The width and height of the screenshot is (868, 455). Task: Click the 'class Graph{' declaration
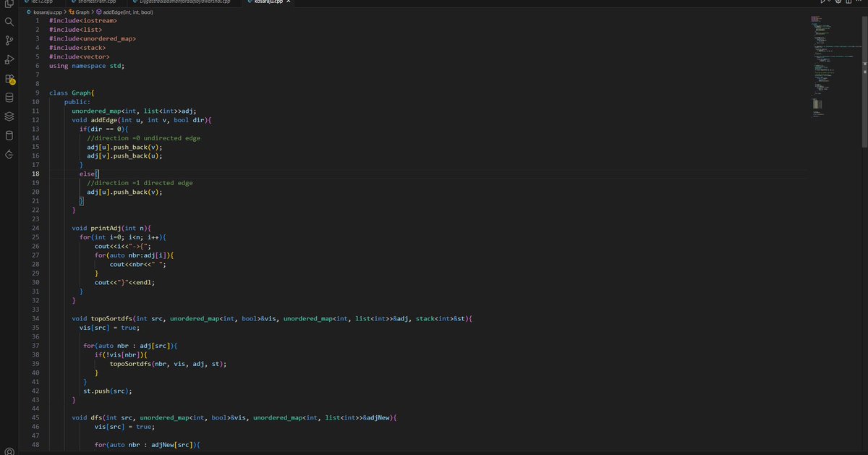point(72,93)
